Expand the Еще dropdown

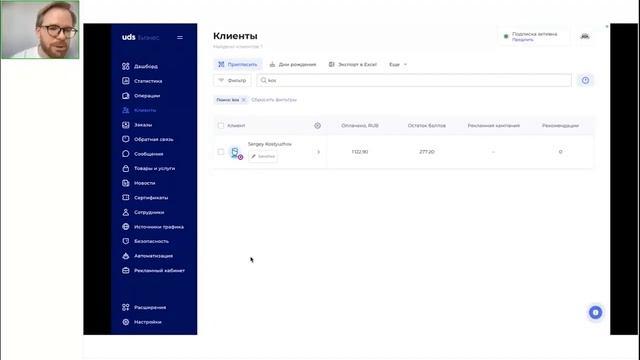398,64
